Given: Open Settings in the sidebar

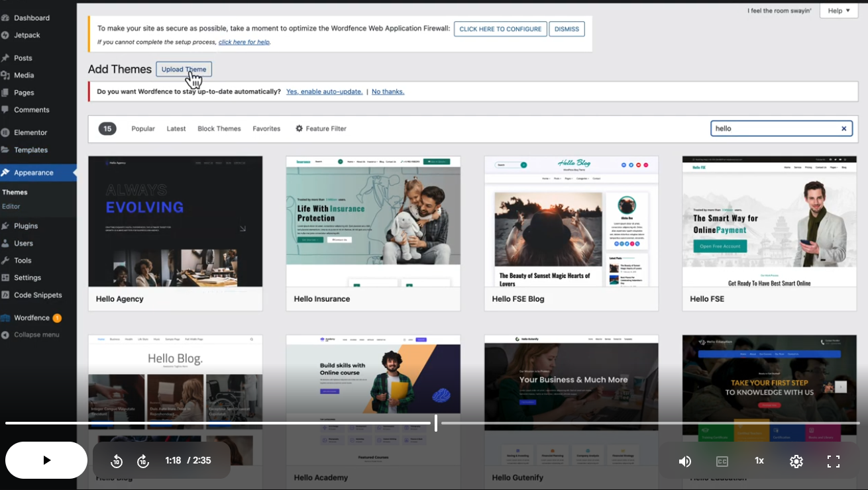Looking at the screenshot, I should (x=28, y=278).
